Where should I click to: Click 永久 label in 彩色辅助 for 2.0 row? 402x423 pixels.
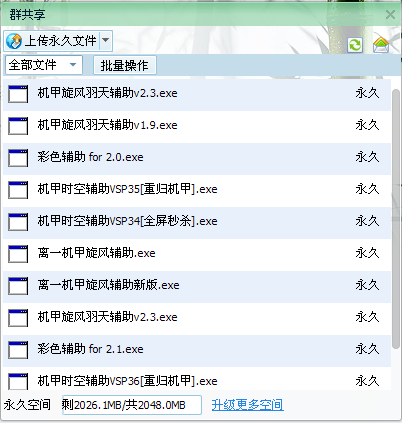pos(367,157)
